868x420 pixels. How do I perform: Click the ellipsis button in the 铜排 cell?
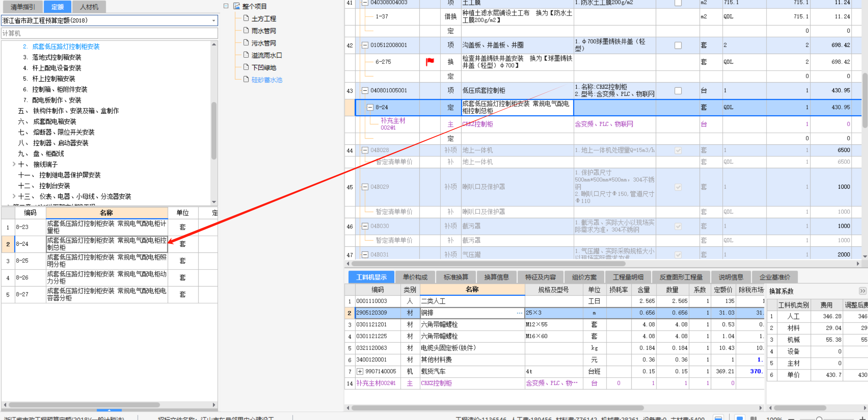click(x=520, y=313)
